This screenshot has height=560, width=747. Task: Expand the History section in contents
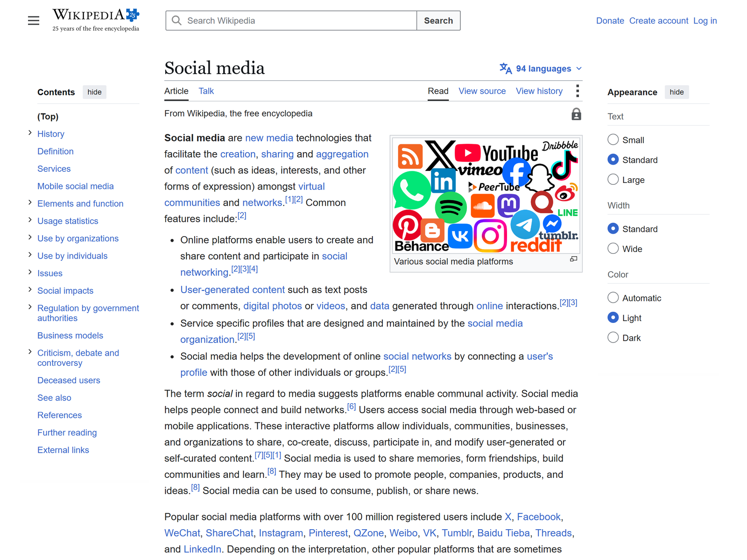click(x=30, y=133)
